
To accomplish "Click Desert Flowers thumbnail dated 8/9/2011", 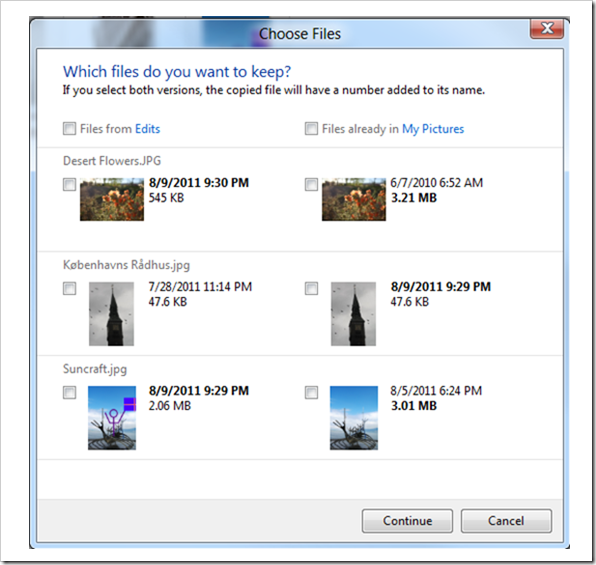I will 112,199.
